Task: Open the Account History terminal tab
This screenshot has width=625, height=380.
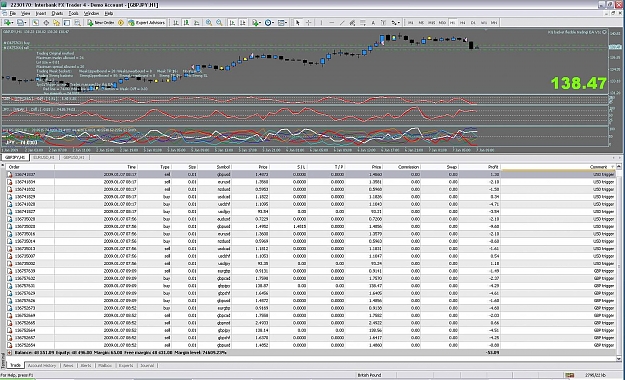Action: coord(42,365)
